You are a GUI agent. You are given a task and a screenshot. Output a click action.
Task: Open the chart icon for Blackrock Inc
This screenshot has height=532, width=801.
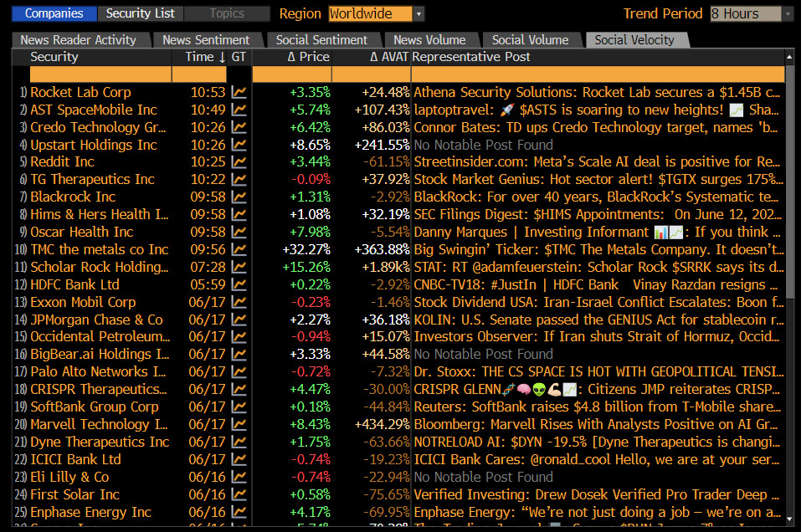click(x=239, y=197)
